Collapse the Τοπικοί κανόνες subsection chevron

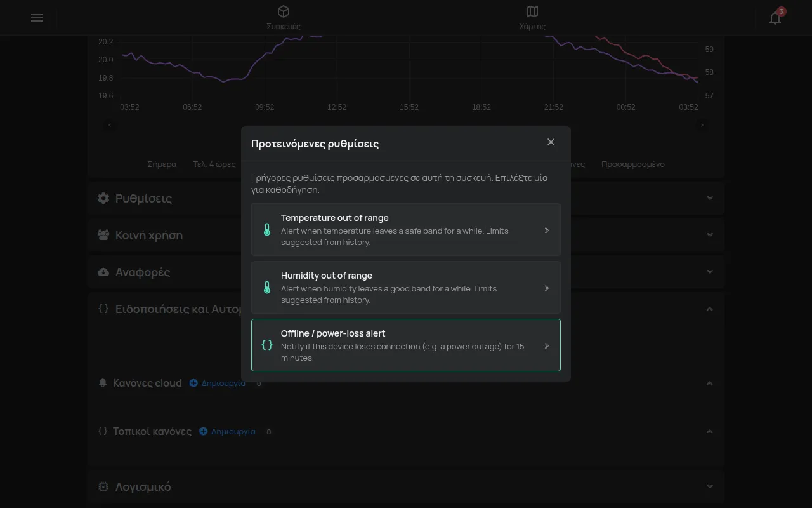point(710,431)
